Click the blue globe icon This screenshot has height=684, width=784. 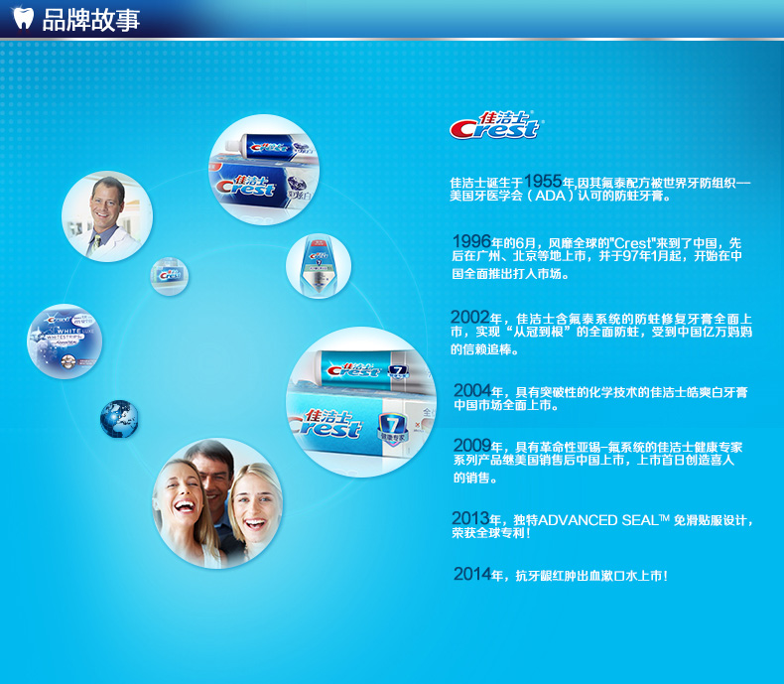[119, 419]
